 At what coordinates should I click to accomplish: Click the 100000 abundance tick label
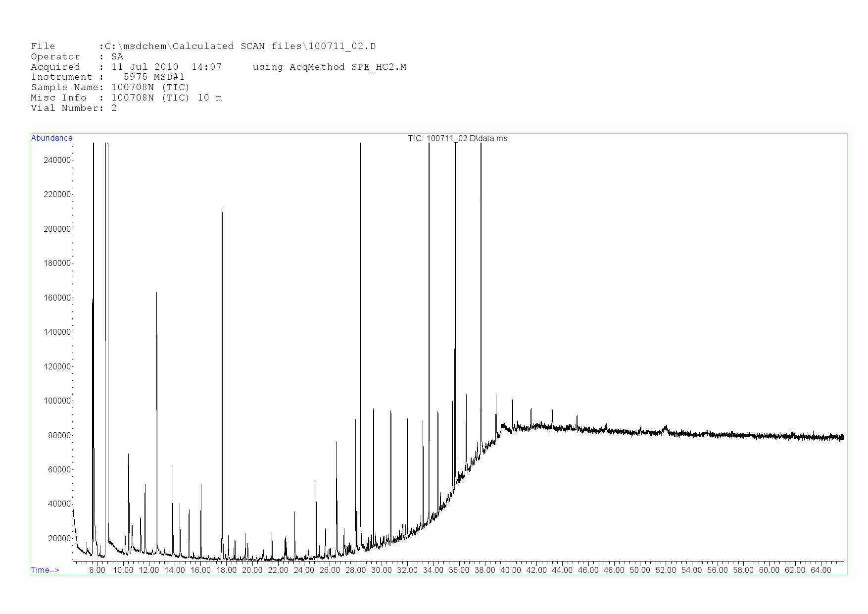tap(57, 401)
